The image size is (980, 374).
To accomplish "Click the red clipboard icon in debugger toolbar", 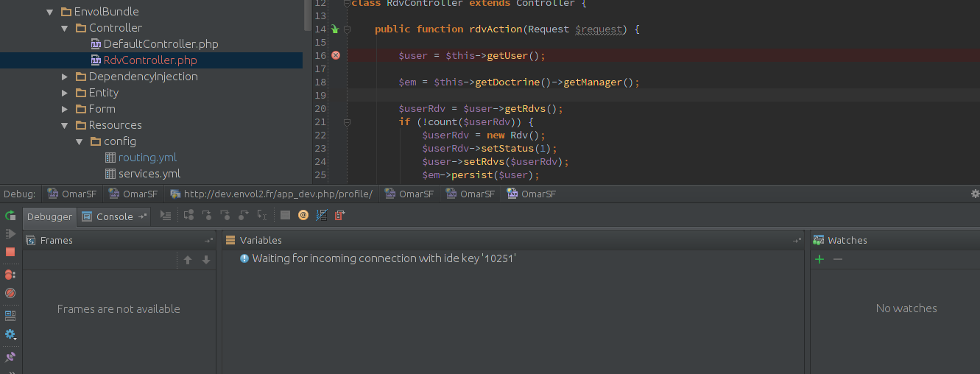I will 339,215.
